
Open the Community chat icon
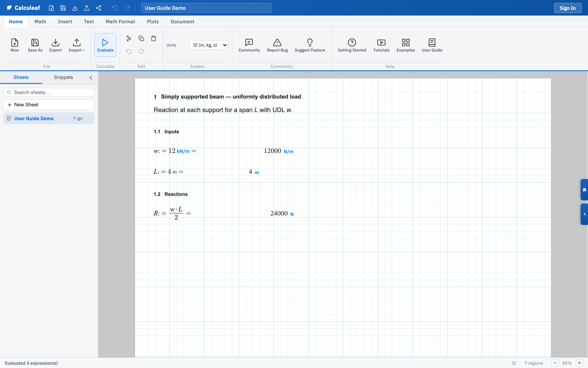pyautogui.click(x=249, y=45)
